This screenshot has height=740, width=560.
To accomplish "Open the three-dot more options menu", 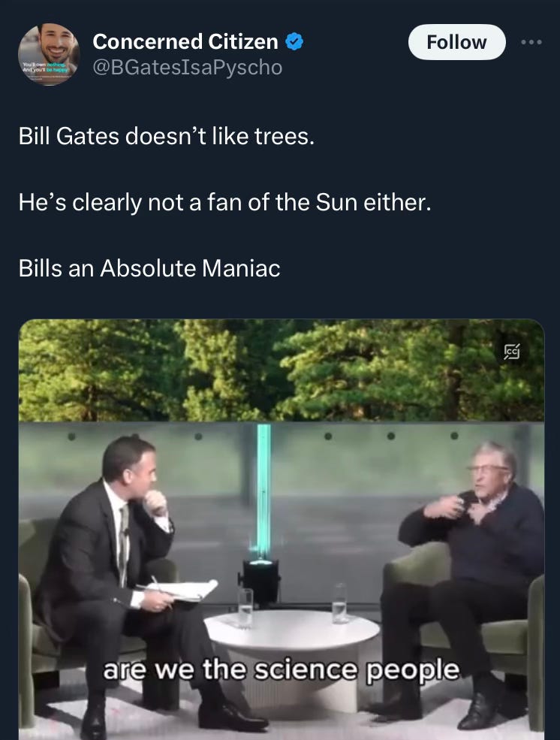I will click(x=531, y=43).
